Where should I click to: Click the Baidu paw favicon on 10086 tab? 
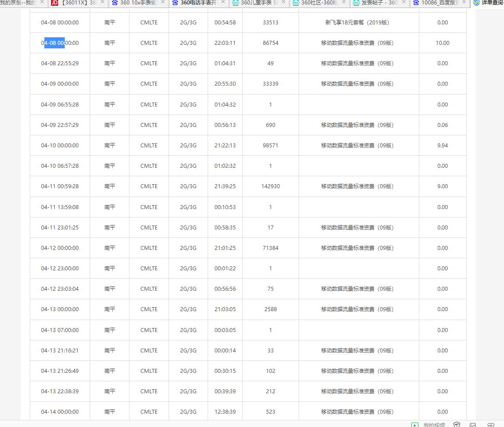pyautogui.click(x=416, y=3)
